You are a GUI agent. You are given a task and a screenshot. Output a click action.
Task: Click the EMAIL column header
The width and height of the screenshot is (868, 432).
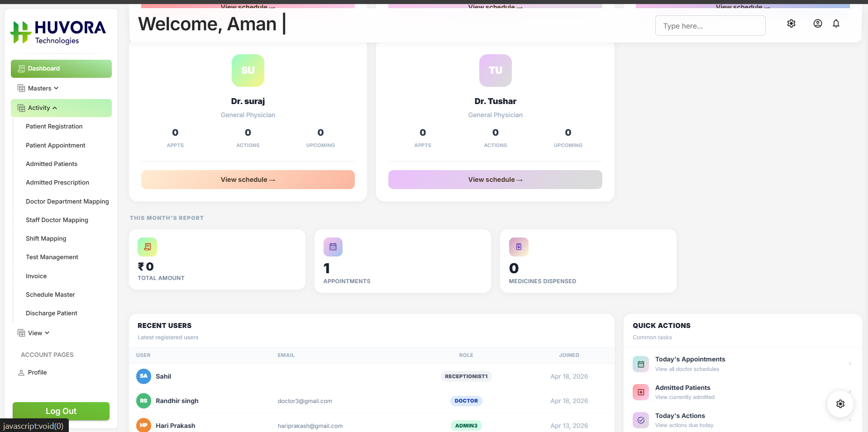click(x=286, y=355)
